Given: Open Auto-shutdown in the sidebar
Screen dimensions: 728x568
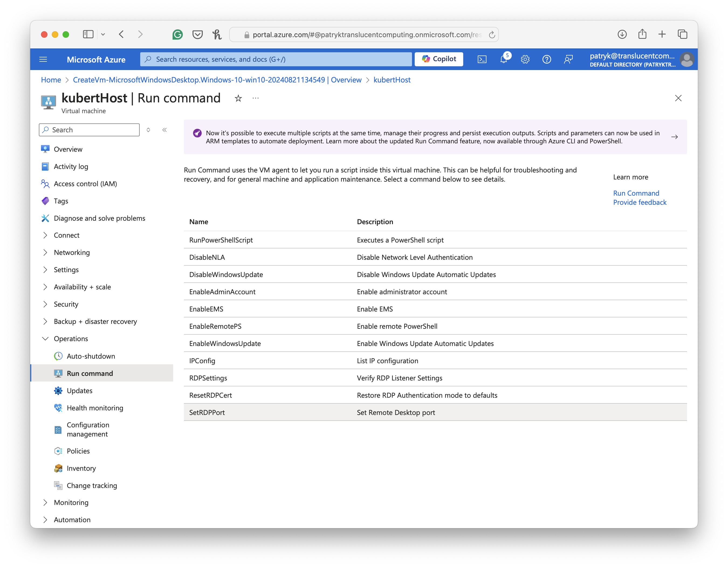Looking at the screenshot, I should (x=91, y=356).
